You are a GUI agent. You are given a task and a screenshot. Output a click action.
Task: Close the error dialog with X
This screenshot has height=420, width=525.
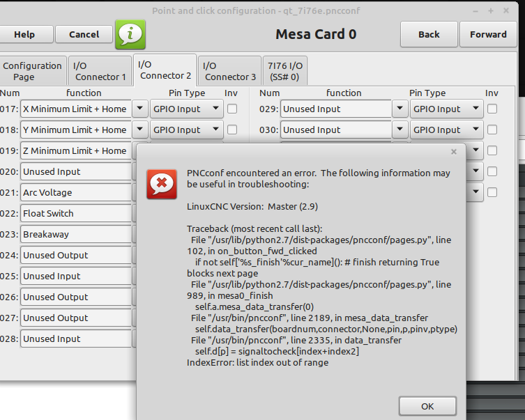pos(454,151)
